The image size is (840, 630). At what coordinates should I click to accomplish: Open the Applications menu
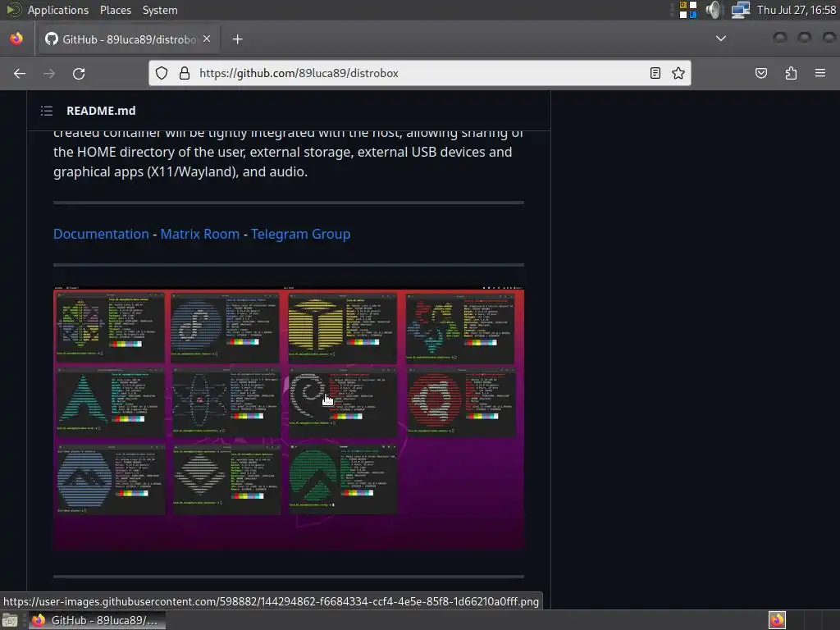coord(58,10)
